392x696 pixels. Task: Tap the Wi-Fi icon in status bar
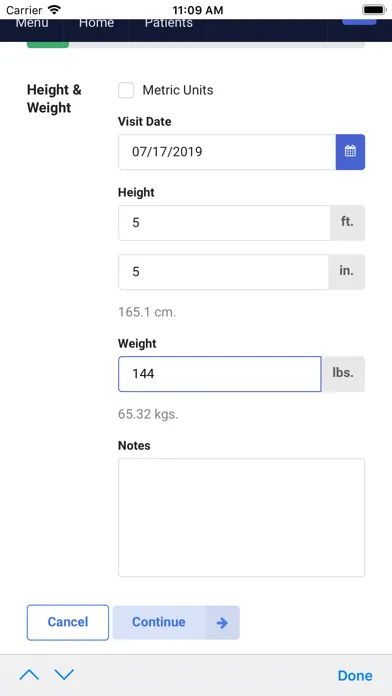tap(55, 9)
